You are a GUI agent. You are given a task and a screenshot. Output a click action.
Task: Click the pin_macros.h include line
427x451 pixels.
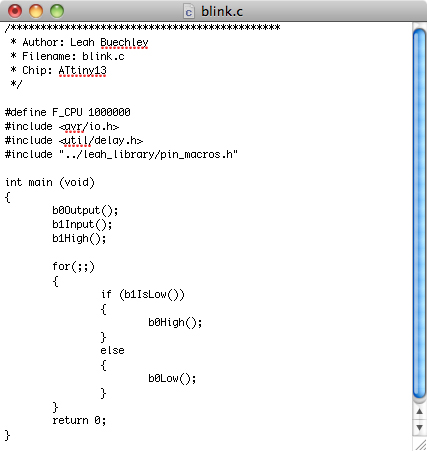[x=121, y=154]
